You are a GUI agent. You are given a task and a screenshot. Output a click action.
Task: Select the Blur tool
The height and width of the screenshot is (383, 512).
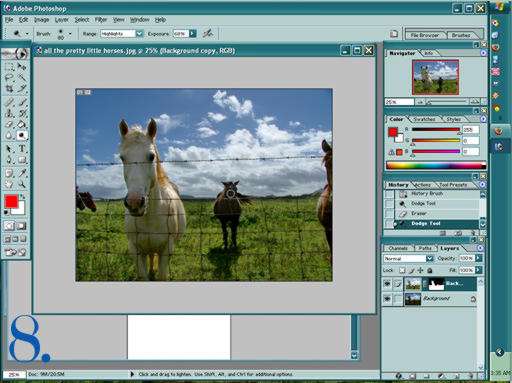(9, 136)
